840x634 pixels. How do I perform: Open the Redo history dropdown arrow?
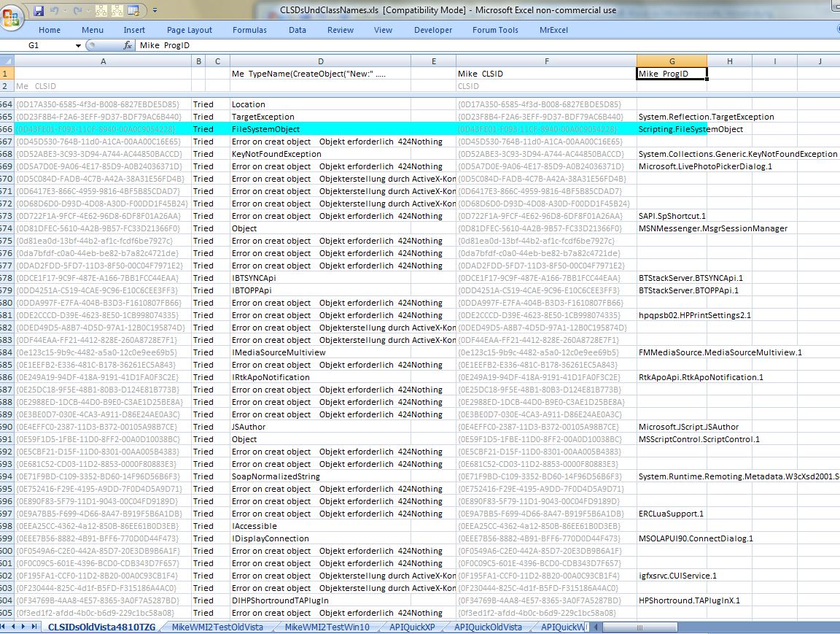[88, 10]
